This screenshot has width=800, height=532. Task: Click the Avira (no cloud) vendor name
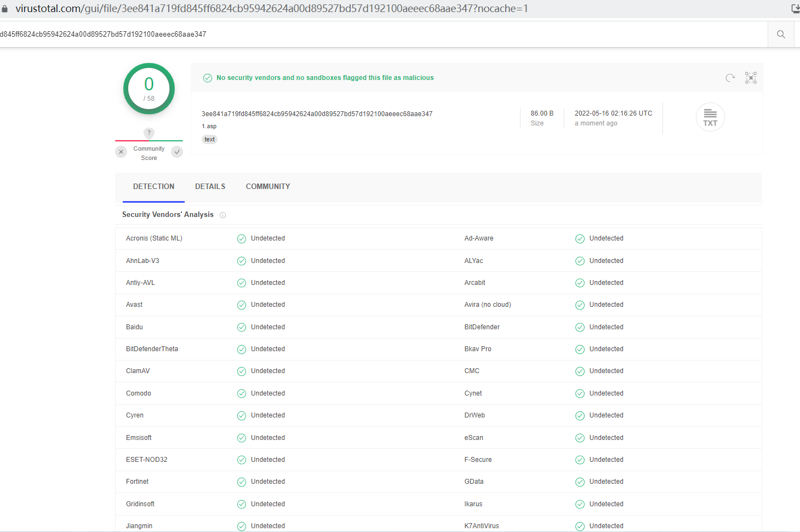coord(488,305)
